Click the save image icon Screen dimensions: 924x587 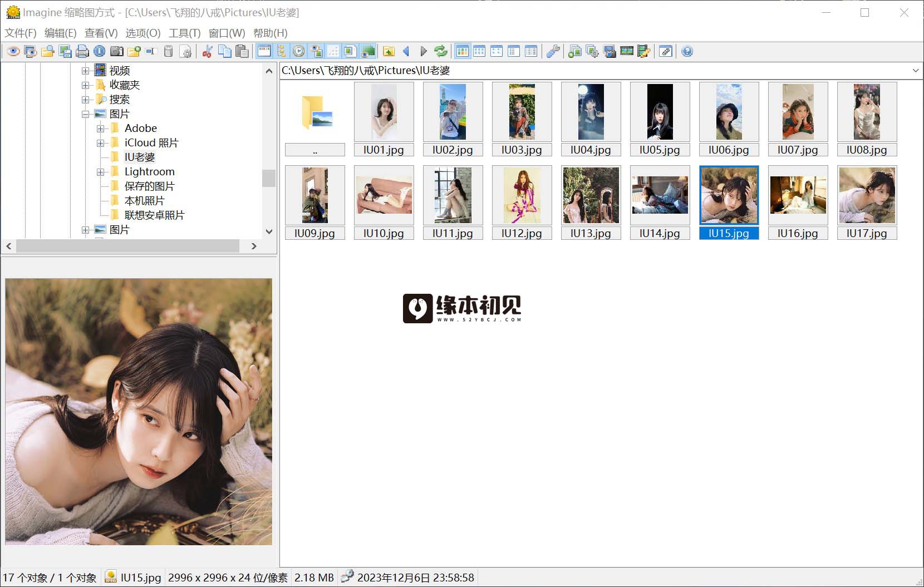[65, 52]
